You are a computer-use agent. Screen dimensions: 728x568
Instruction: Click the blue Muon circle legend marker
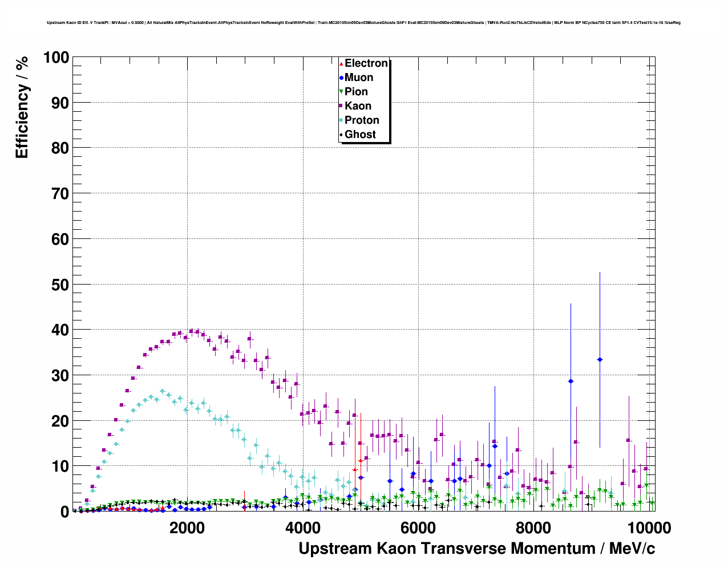point(341,78)
